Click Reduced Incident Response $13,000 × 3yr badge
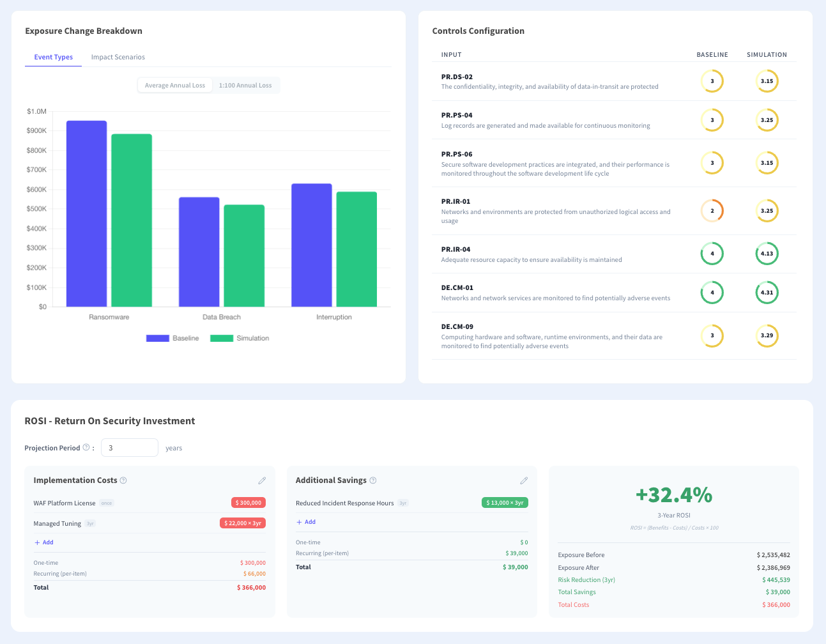Image resolution: width=826 pixels, height=644 pixels. 505,503
